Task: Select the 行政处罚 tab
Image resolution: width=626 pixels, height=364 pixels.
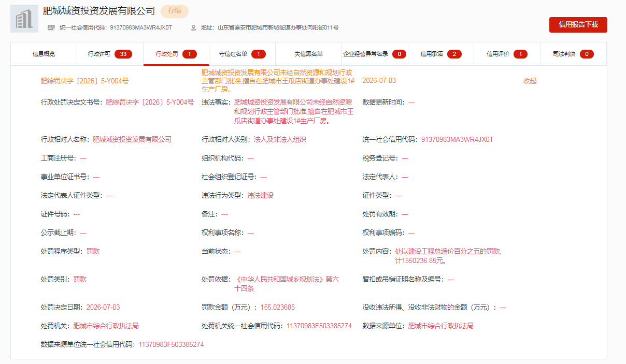Action: (176, 54)
